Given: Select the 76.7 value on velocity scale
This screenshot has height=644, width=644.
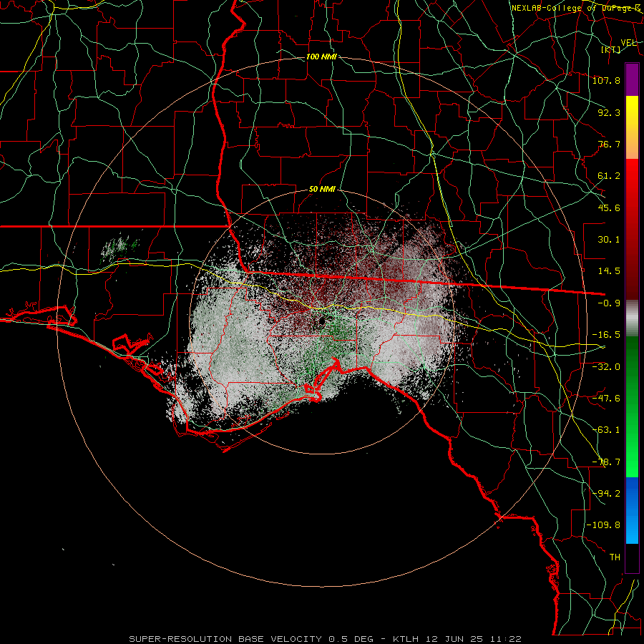Looking at the screenshot, I should (x=609, y=144).
